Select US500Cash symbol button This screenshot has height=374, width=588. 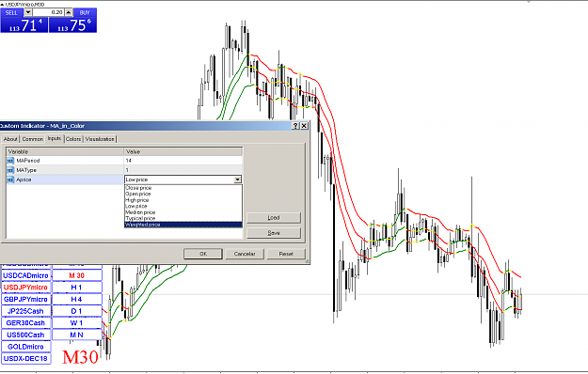[x=26, y=335]
